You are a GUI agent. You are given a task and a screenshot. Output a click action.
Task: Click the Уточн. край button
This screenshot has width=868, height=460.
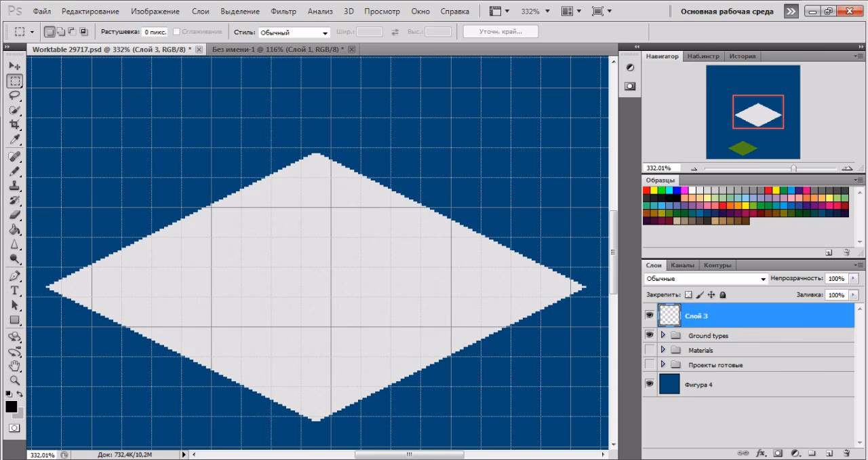tap(501, 32)
